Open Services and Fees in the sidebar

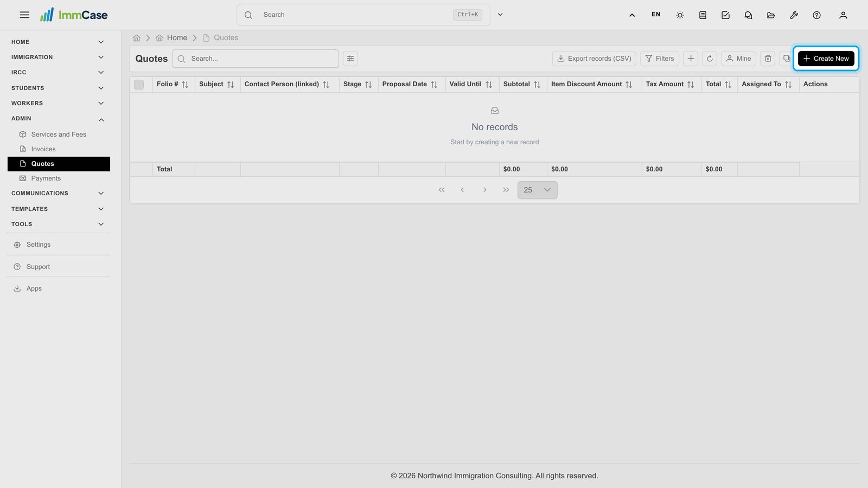coord(59,134)
